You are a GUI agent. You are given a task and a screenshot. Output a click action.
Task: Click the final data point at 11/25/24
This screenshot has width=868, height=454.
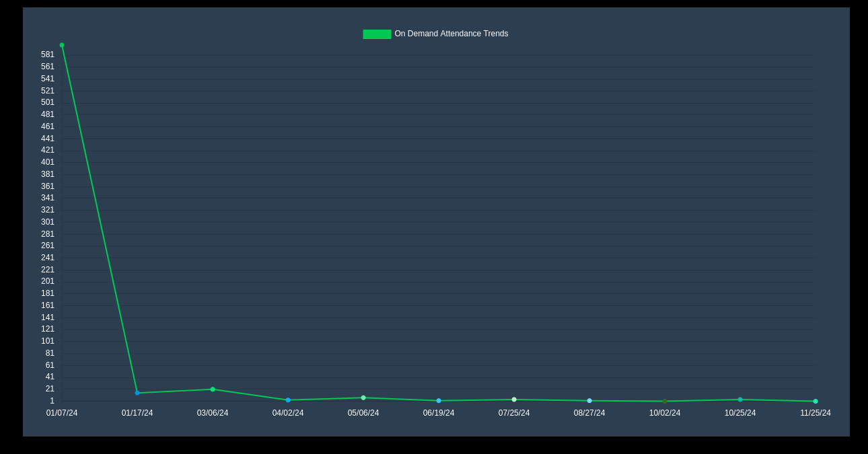(815, 401)
